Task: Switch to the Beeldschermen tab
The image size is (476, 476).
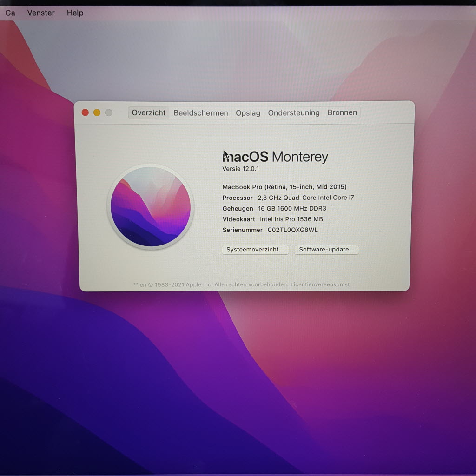Action: coord(201,113)
